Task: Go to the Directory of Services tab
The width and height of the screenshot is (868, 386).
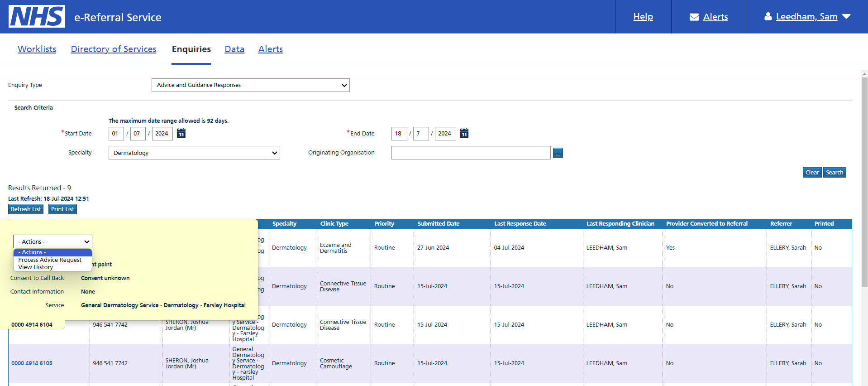Action: [114, 49]
